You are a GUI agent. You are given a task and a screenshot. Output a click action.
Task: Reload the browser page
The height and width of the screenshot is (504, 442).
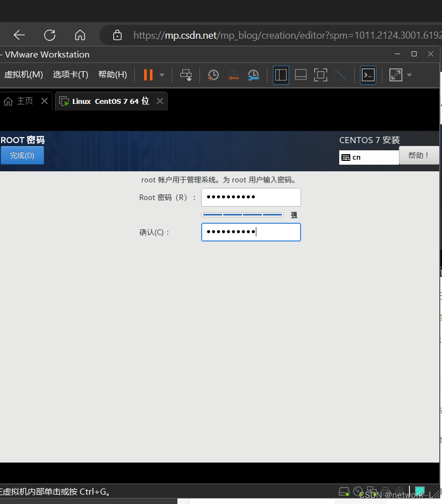50,35
